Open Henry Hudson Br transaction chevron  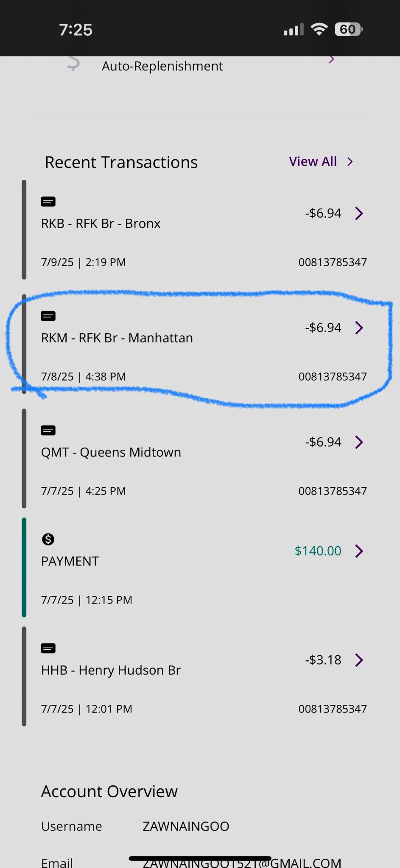tap(359, 660)
